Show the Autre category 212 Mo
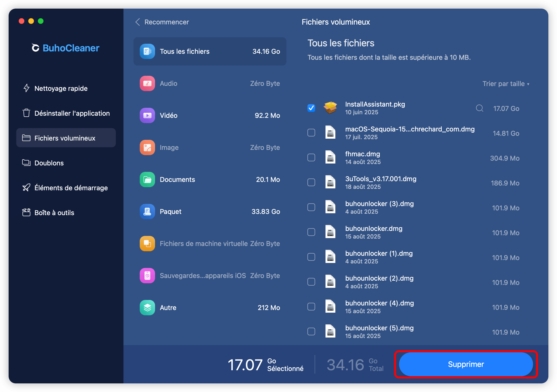The width and height of the screenshot is (557, 392). 210,308
